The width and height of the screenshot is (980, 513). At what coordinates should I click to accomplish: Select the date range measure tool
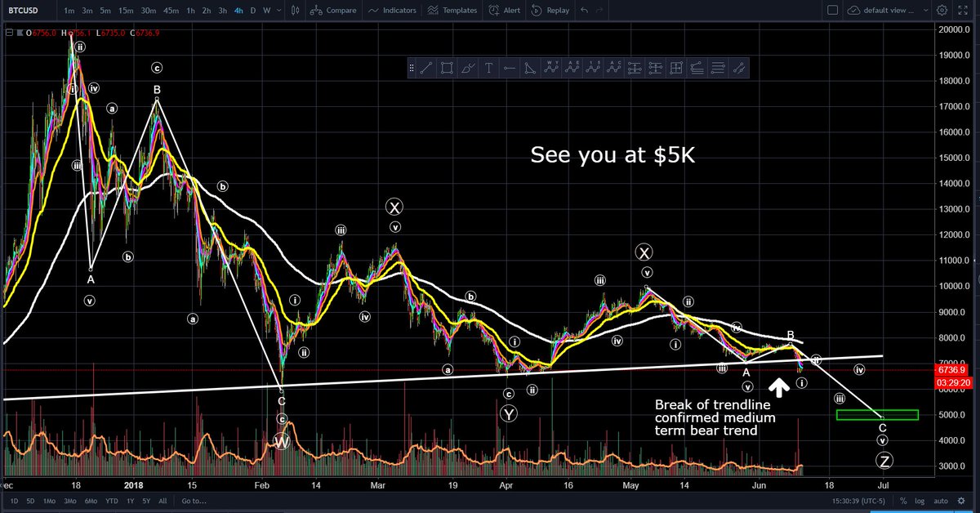[x=656, y=69]
